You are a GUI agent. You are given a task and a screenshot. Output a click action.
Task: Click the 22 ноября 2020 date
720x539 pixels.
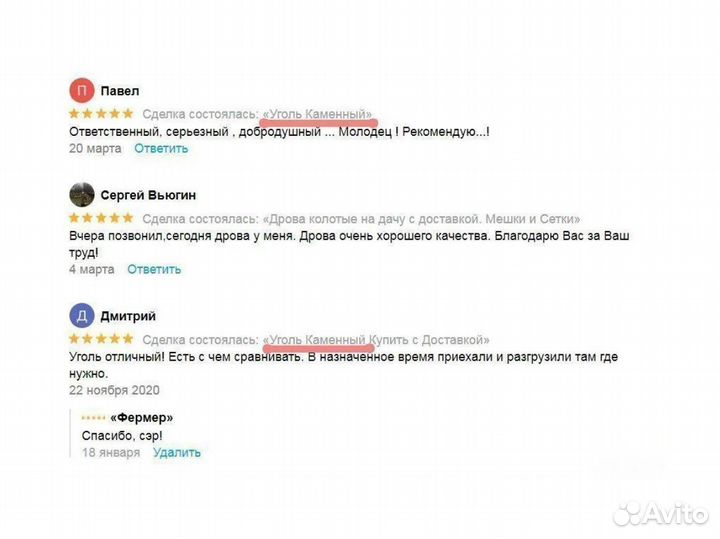point(114,390)
